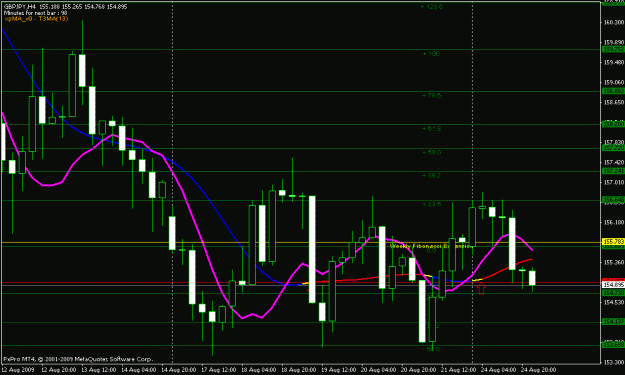Screen dimensions: 625x375
Task: Select the 'Weekly Fibonacci Extension' yellow text
Action: click(430, 246)
